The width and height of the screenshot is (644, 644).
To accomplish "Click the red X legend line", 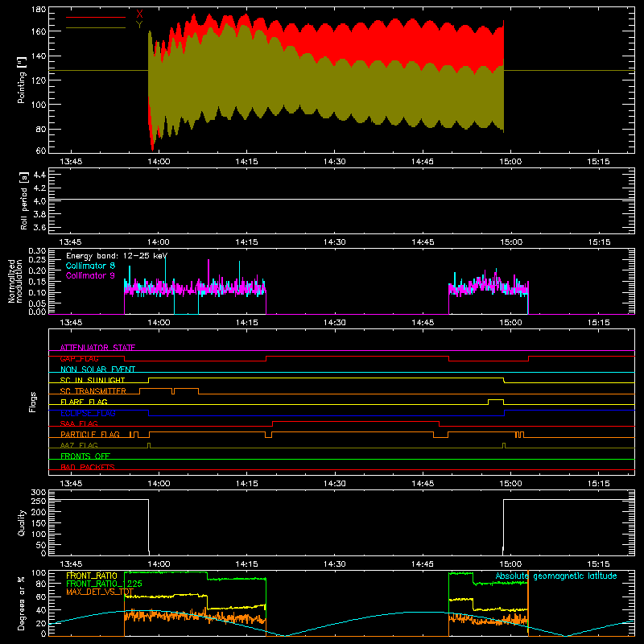I will click(96, 17).
